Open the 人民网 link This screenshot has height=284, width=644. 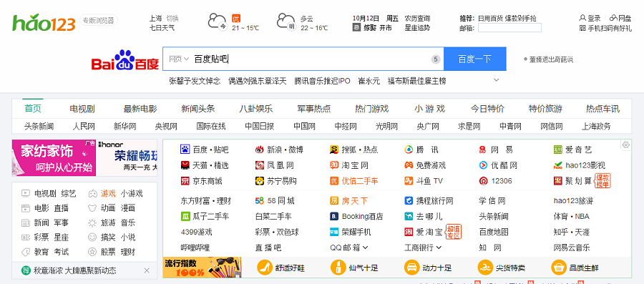(x=84, y=126)
